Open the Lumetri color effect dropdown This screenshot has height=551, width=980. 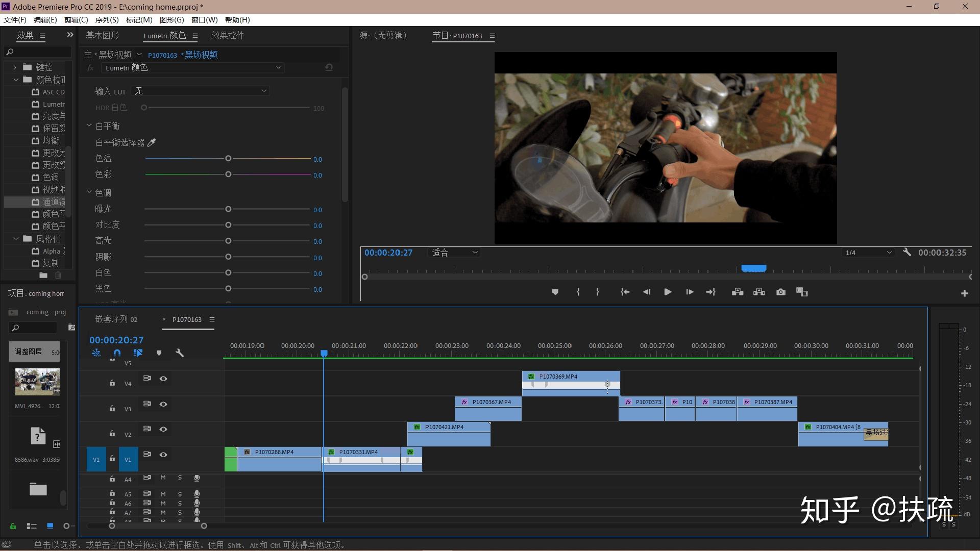point(193,67)
